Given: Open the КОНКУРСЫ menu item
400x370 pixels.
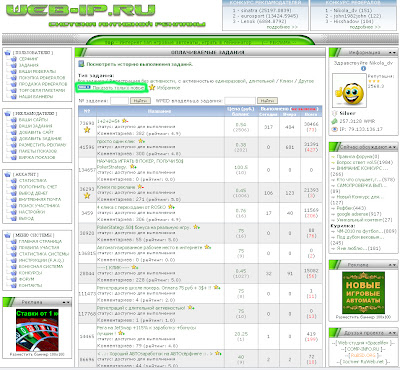Looking at the screenshot, I should (30, 273).
